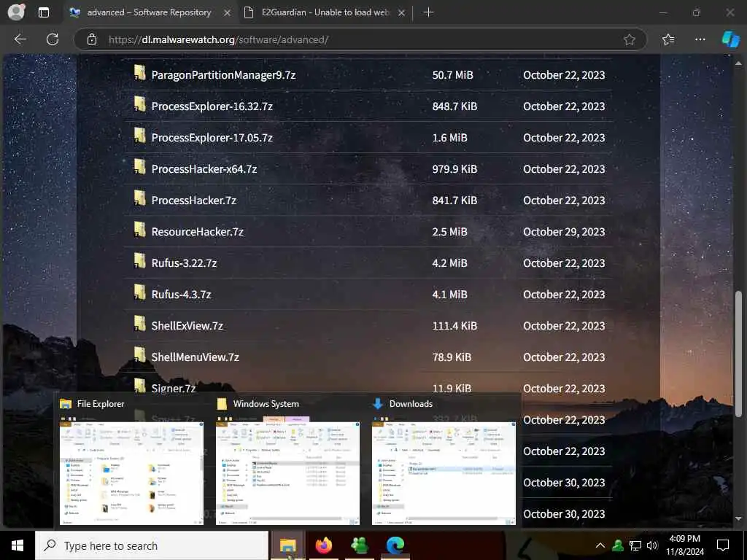Open the Rufus-3.22.7z link
The image size is (747, 560).
184,263
